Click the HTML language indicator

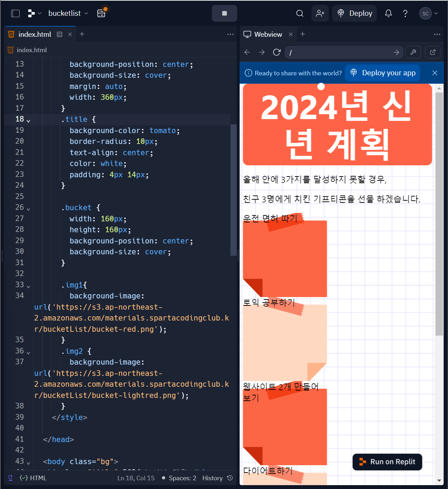click(x=33, y=478)
